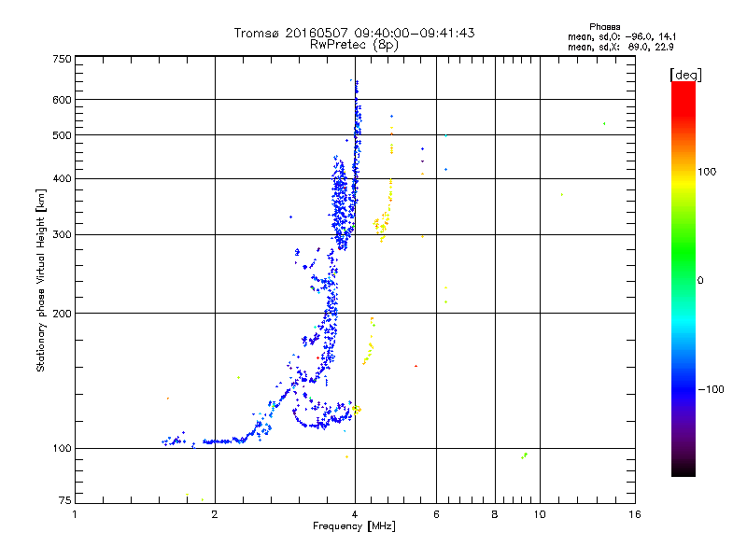The width and height of the screenshot is (747, 560).
Task: Click the y-axis tick label "200"
Action: pos(62,314)
